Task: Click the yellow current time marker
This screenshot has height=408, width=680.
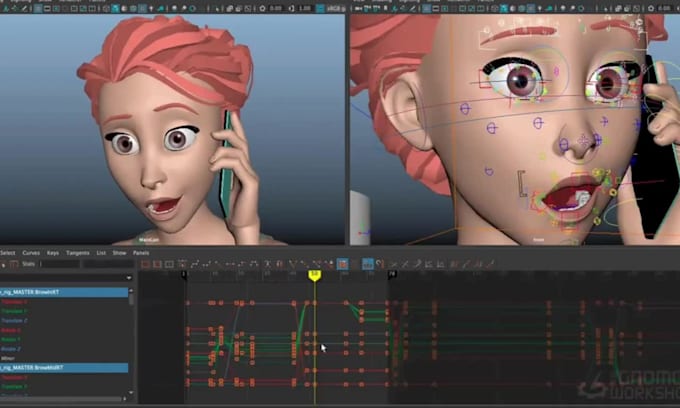Action: click(x=314, y=275)
